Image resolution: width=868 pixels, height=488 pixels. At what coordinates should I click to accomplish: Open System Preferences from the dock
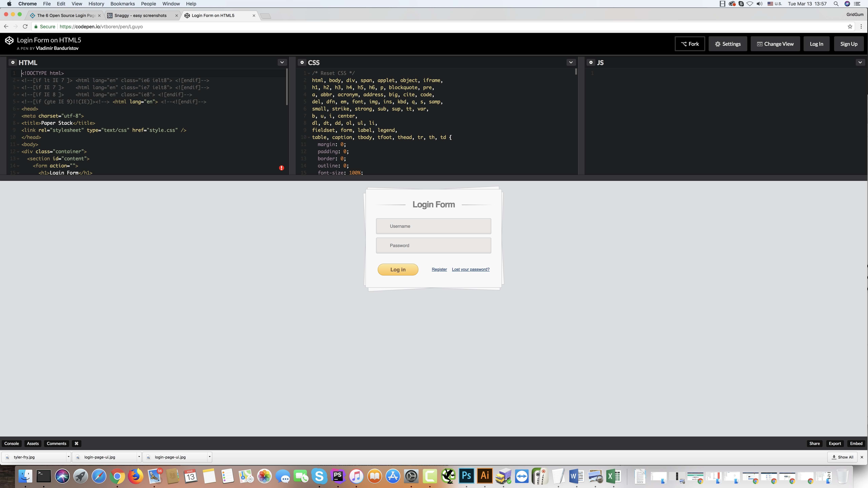point(411,476)
